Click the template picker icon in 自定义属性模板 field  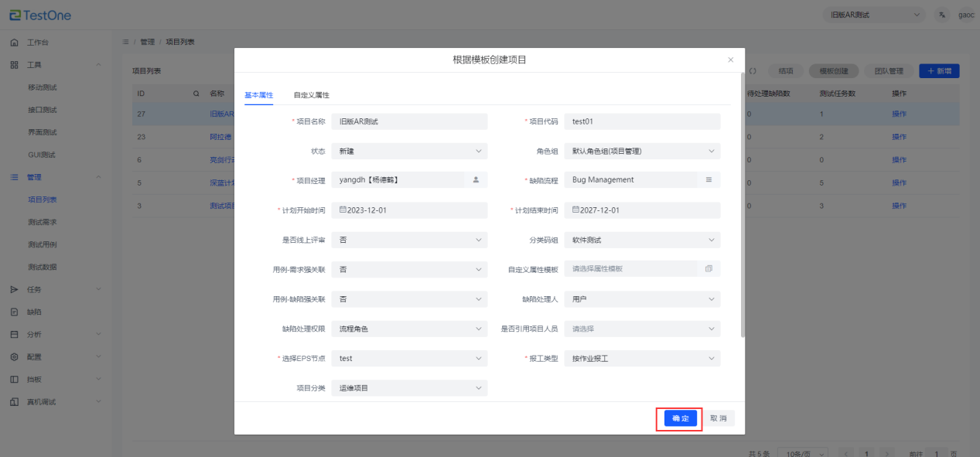click(709, 269)
